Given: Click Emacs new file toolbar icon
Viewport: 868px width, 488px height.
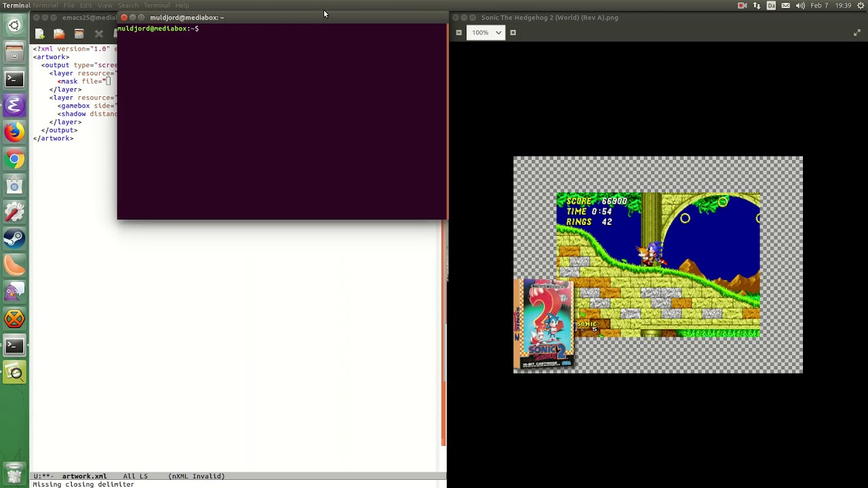Looking at the screenshot, I should tap(39, 33).
